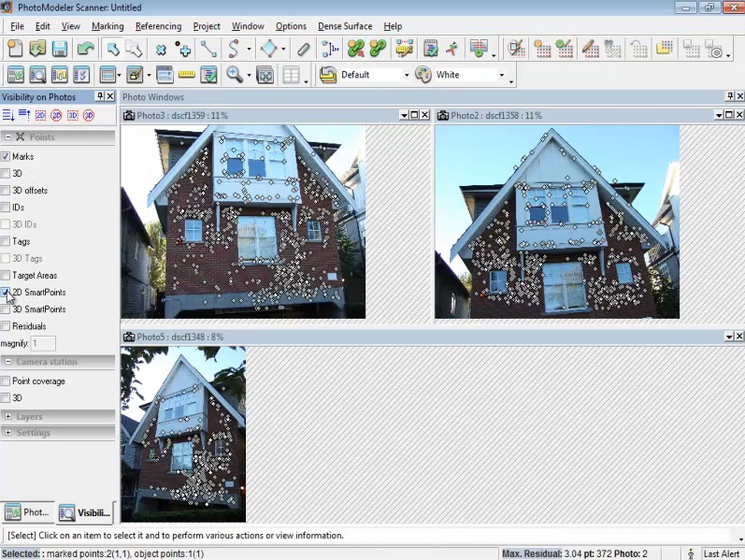745x560 pixels.
Task: Click the color palette icon beside White
Action: 423,75
